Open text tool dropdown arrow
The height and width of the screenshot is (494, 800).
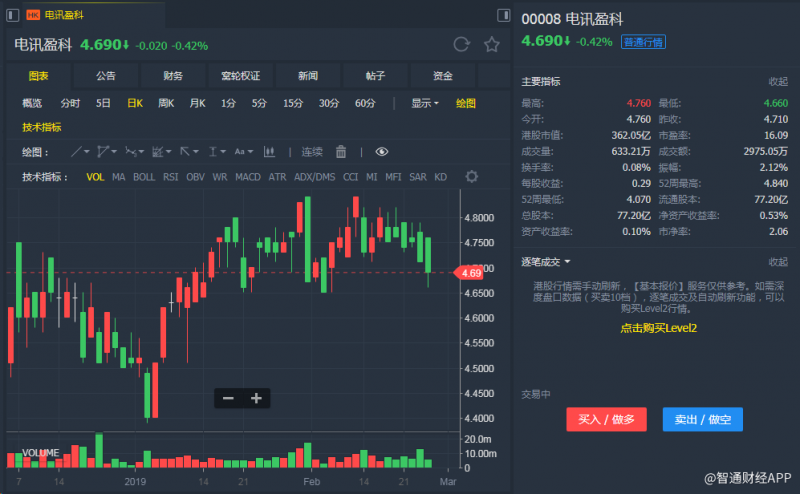click(250, 152)
